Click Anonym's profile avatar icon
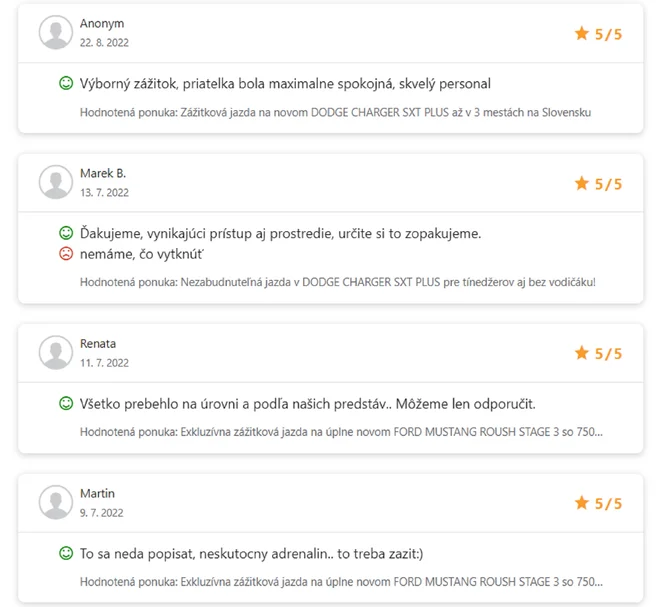660x607 pixels. tap(56, 32)
